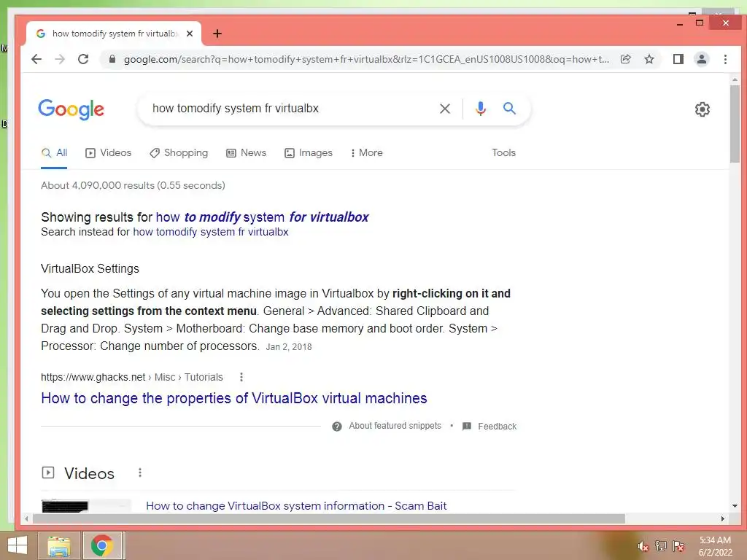Start voice search with microphone icon
Screen dimensions: 747x560
click(481, 109)
